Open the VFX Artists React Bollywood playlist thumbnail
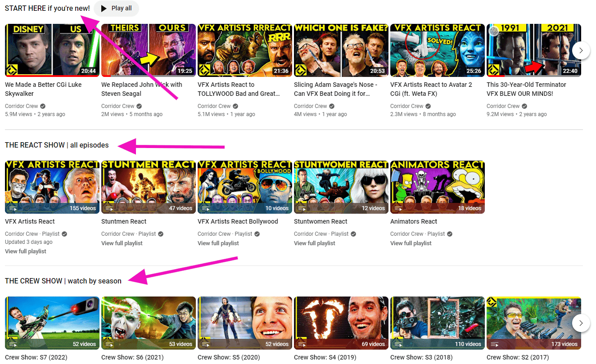The height and width of the screenshot is (364, 596). [245, 187]
